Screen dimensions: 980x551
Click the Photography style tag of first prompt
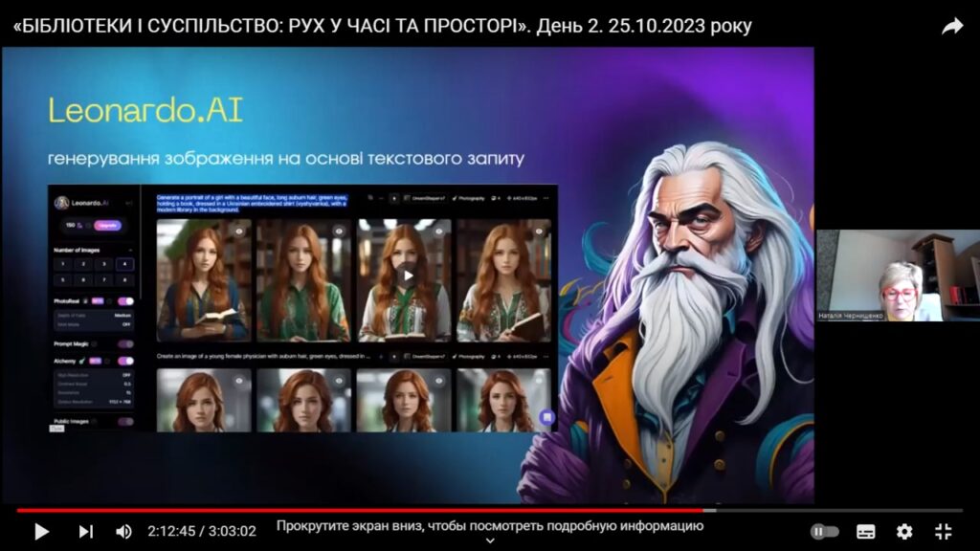coord(469,198)
